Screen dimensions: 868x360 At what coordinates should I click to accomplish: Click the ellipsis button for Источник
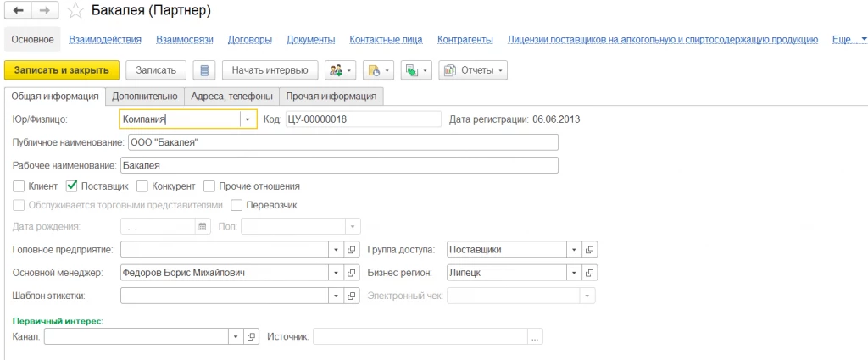point(536,336)
